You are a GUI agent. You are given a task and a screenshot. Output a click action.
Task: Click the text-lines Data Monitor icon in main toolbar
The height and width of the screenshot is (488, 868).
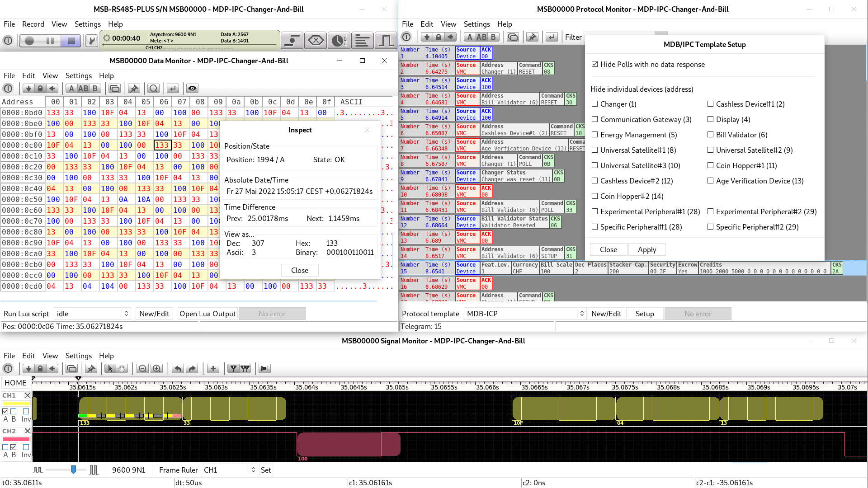(x=362, y=41)
